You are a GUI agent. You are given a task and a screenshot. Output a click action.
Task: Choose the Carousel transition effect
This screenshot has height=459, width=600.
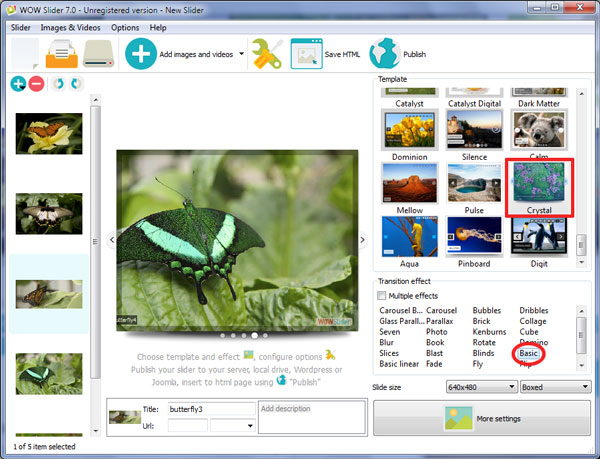coord(442,310)
